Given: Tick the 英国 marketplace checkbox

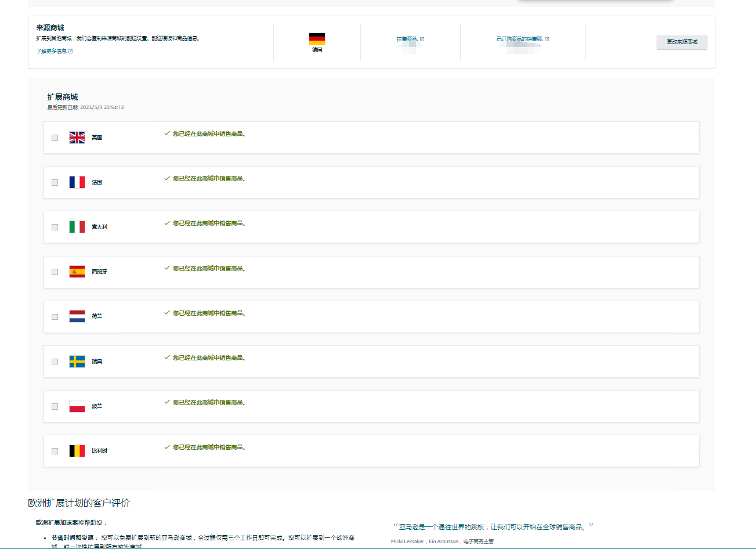Looking at the screenshot, I should (x=55, y=138).
